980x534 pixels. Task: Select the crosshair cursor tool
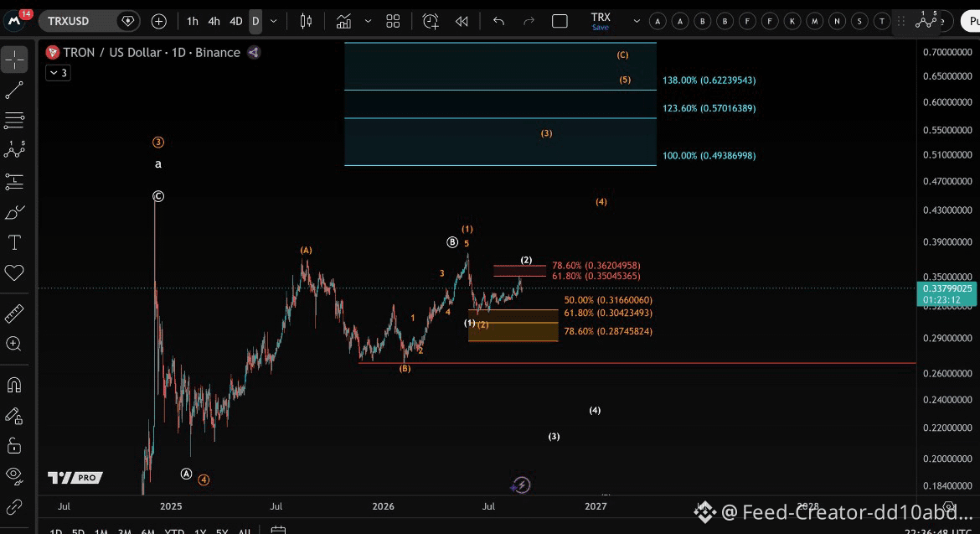(14, 60)
